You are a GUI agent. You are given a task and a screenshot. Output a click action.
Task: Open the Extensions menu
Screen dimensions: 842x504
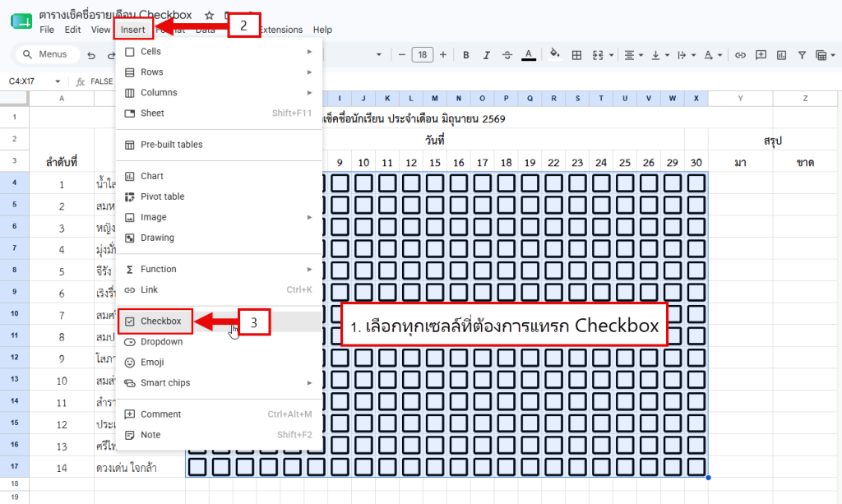pyautogui.click(x=280, y=30)
